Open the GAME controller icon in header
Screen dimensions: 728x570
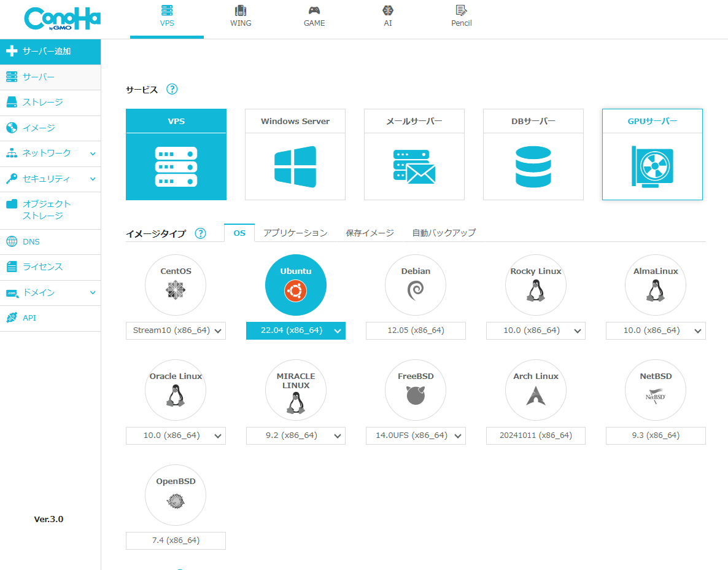314,10
